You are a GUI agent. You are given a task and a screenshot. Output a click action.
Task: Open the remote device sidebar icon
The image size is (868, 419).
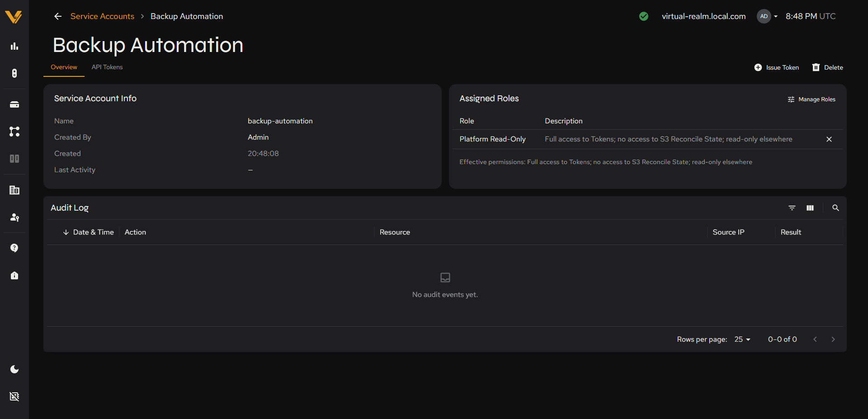[x=14, y=73]
